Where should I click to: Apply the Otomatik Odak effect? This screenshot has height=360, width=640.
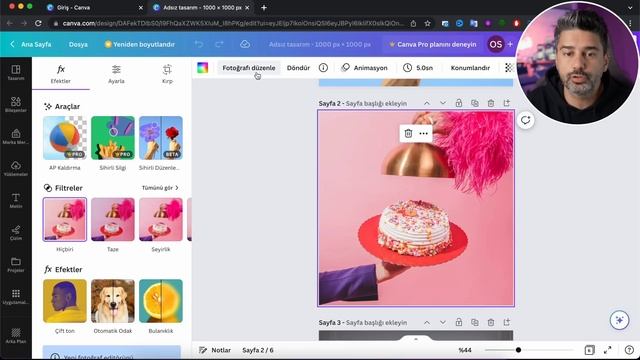(113, 301)
